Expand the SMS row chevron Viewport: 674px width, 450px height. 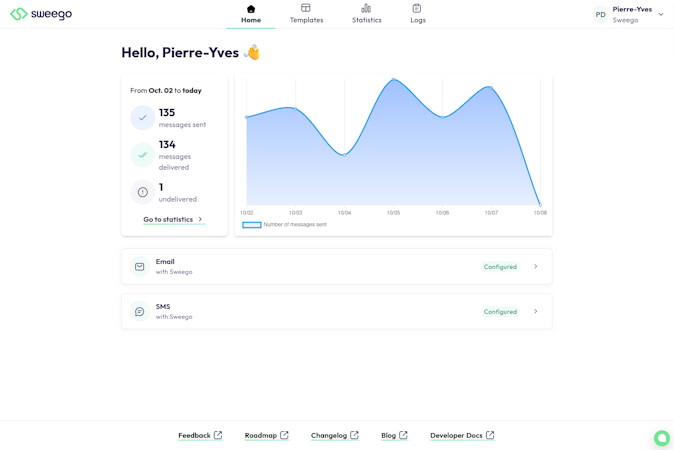[x=536, y=312]
